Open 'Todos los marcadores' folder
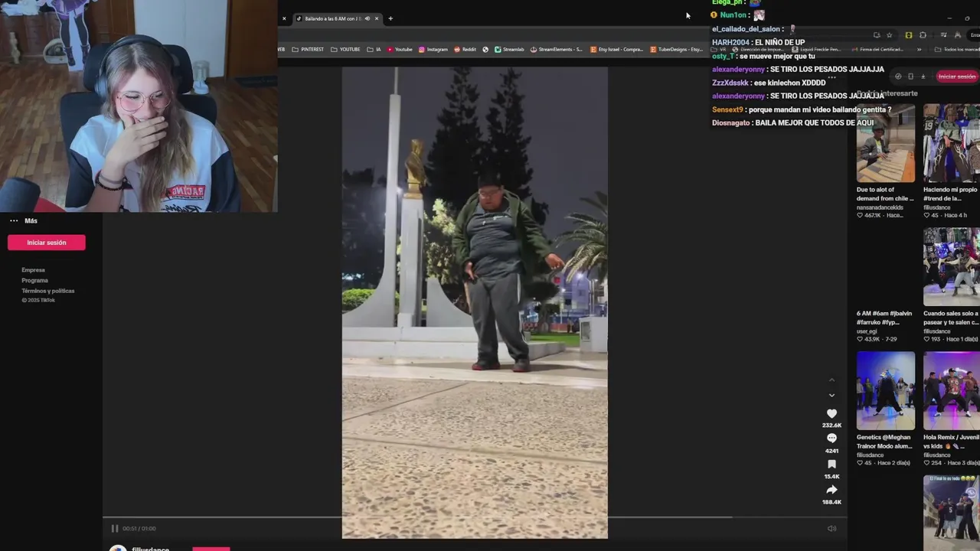980x551 pixels. click(957, 49)
